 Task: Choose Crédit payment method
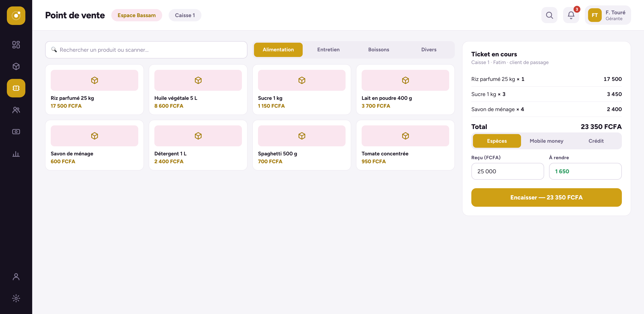(x=596, y=141)
